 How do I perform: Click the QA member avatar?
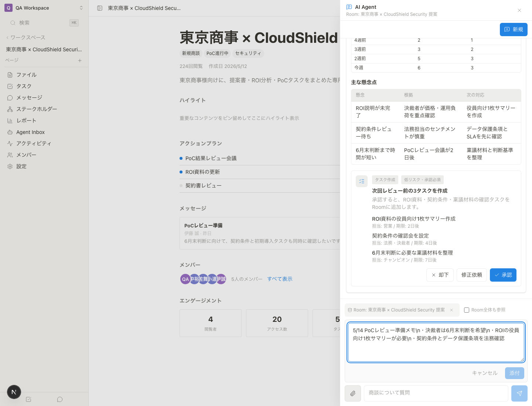[x=185, y=279]
